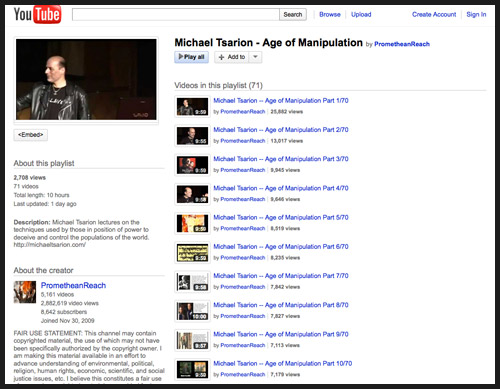
Task: Click thumbnail of Part 9/70 video
Action: [192, 340]
